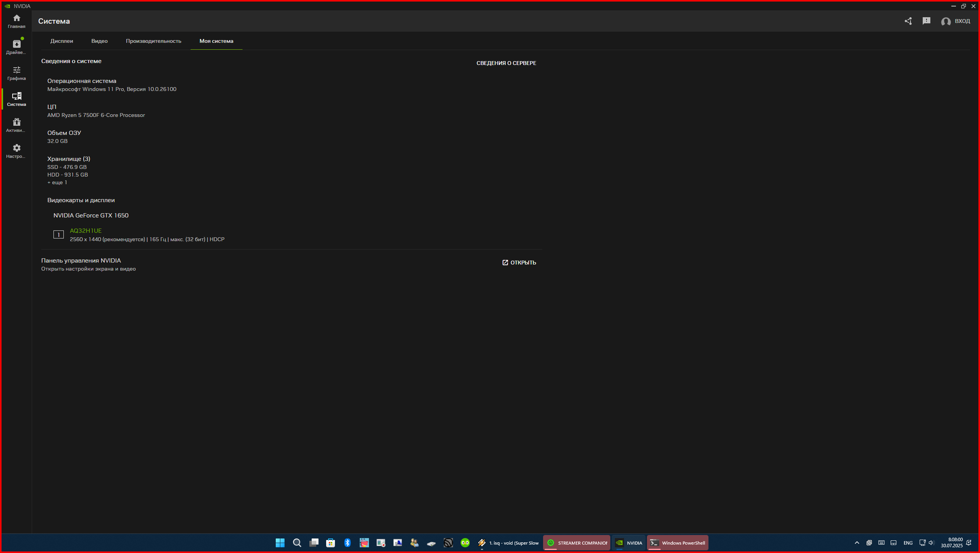
Task: Switch to the Дисплеи tab
Action: pos(61,41)
